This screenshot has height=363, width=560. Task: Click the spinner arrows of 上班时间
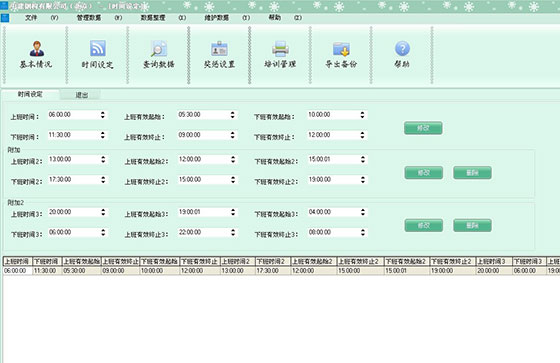pyautogui.click(x=103, y=115)
